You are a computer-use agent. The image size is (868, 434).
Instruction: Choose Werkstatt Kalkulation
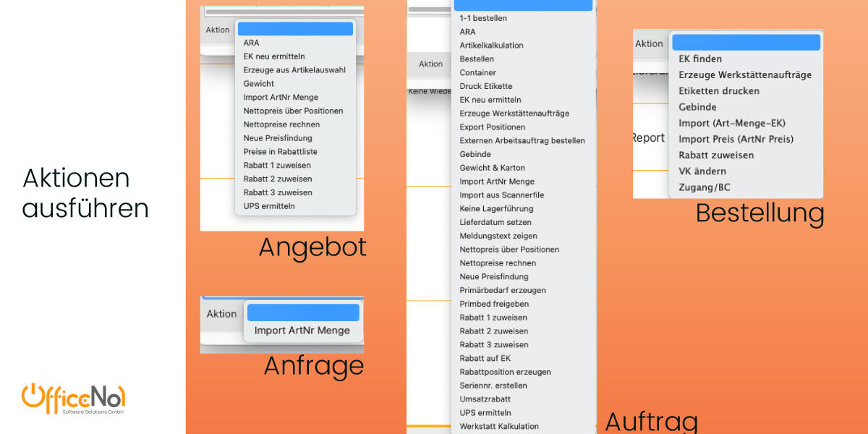pyautogui.click(x=499, y=427)
